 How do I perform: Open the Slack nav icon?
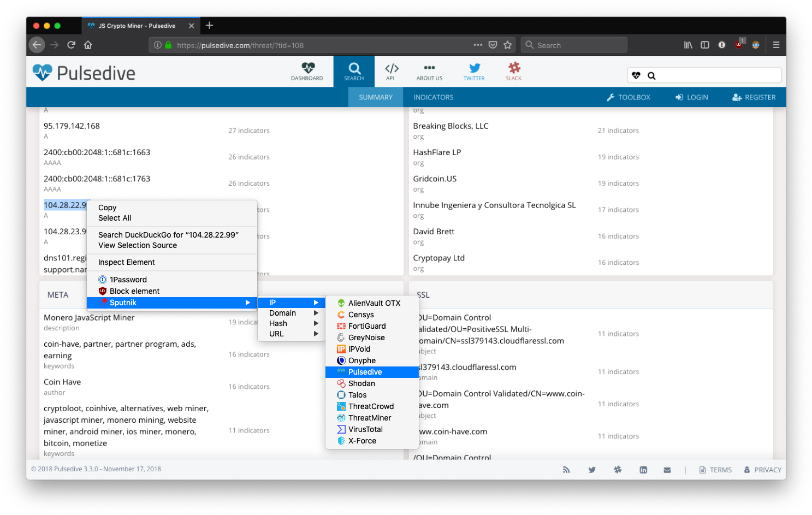(x=514, y=72)
